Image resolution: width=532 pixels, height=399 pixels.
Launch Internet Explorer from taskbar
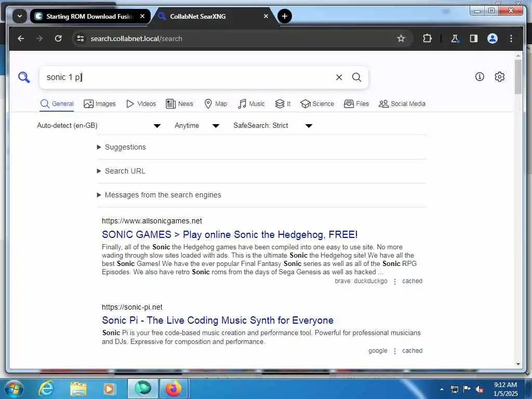[x=46, y=389]
